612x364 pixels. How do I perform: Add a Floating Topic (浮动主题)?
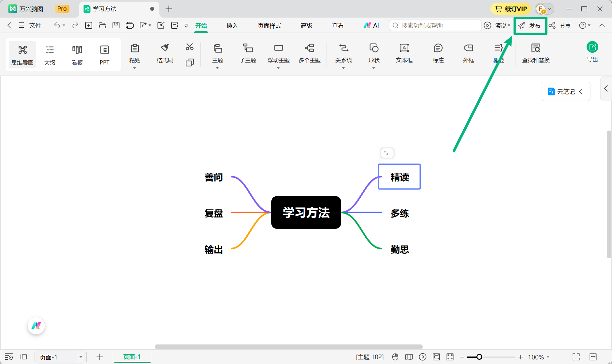pos(279,53)
